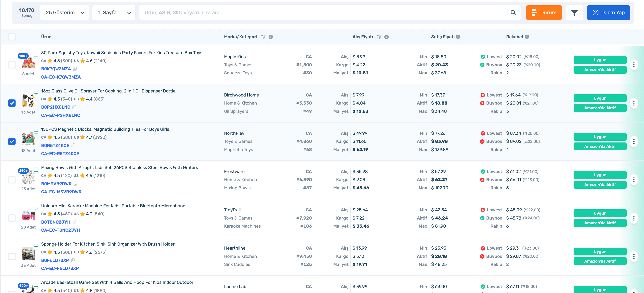Open three-dot menu for Karaoke Machine row

coord(634,218)
